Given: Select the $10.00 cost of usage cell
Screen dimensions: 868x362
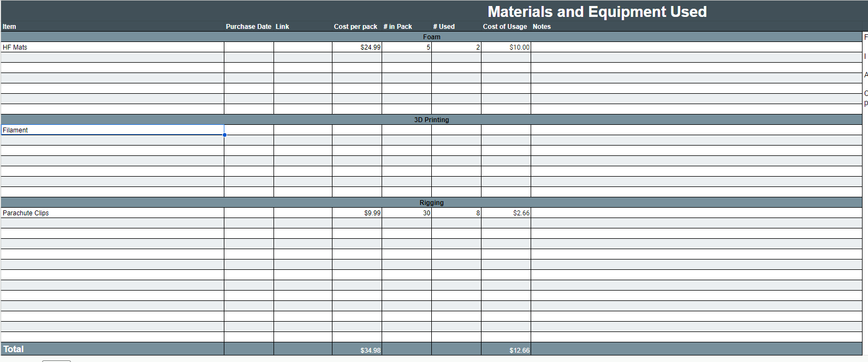Looking at the screenshot, I should (x=506, y=47).
